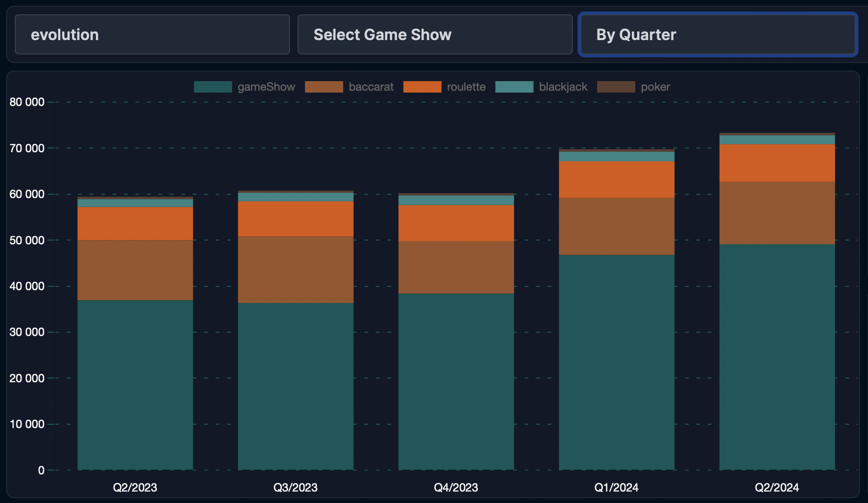Image resolution: width=868 pixels, height=503 pixels.
Task: Toggle the baccarat legend label
Action: 371,87
